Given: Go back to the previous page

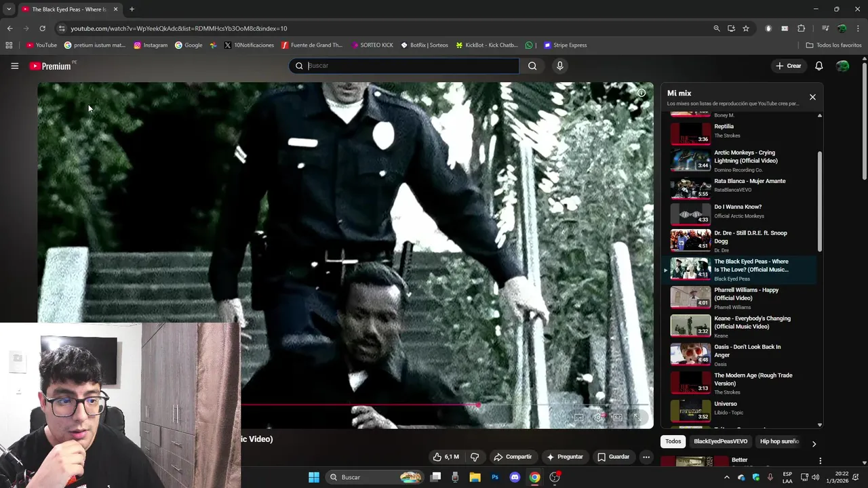Looking at the screenshot, I should click(x=9, y=28).
